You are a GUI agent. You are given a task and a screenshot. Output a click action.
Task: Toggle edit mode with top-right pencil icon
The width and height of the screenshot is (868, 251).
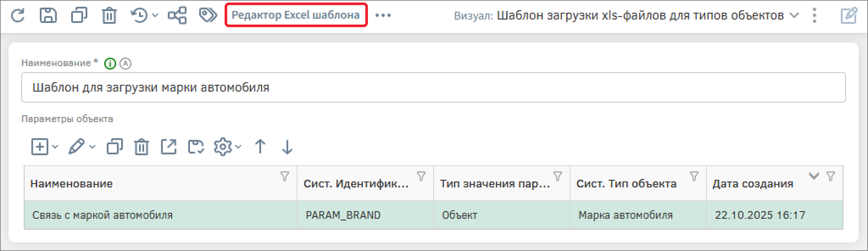849,16
